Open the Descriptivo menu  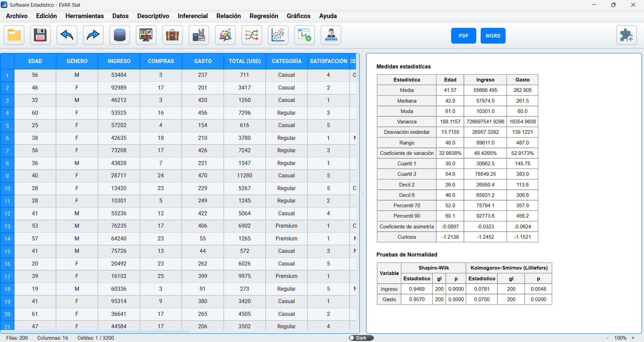153,16
